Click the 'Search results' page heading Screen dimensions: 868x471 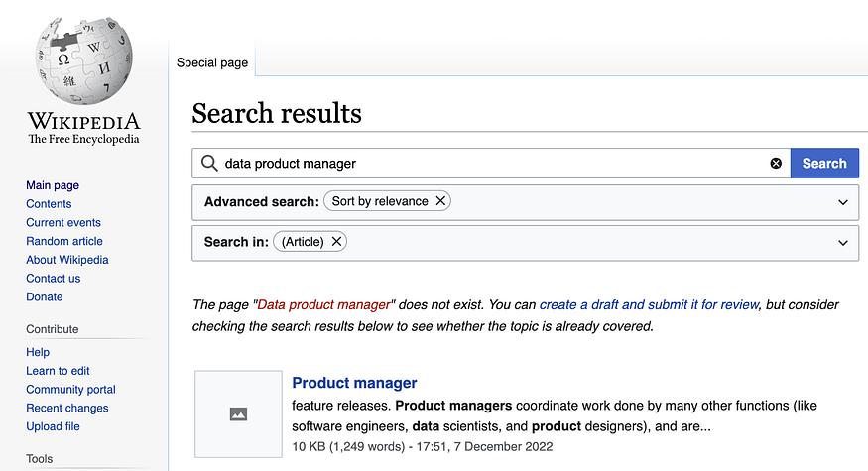pyautogui.click(x=277, y=113)
